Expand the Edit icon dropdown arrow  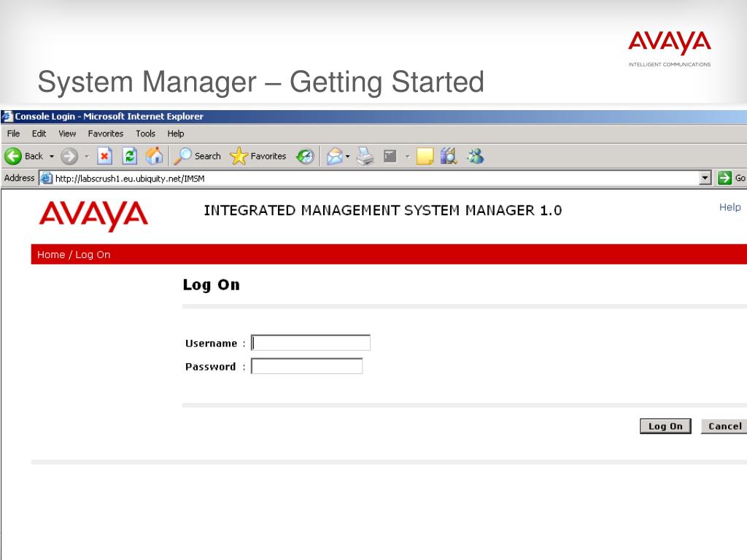(407, 156)
